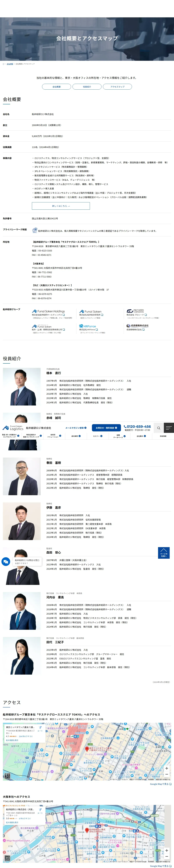Zoom in with plus on Tokyo map

point(167,768)
